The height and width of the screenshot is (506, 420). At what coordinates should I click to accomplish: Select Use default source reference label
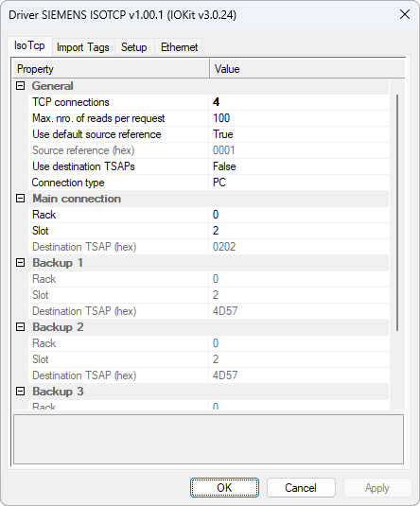[x=96, y=134]
